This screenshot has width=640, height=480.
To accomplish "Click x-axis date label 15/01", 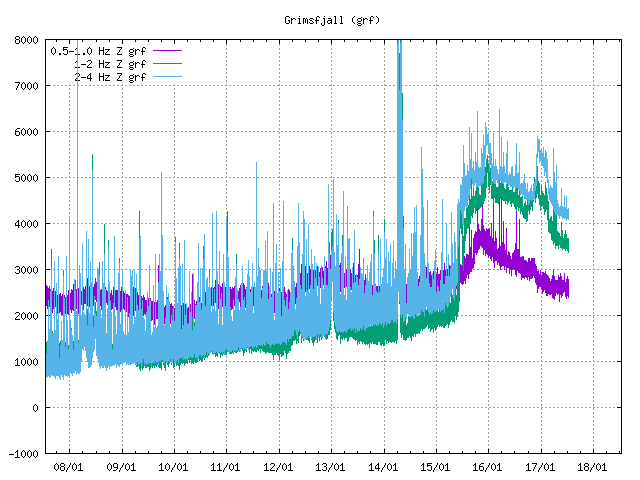I will [x=436, y=467].
